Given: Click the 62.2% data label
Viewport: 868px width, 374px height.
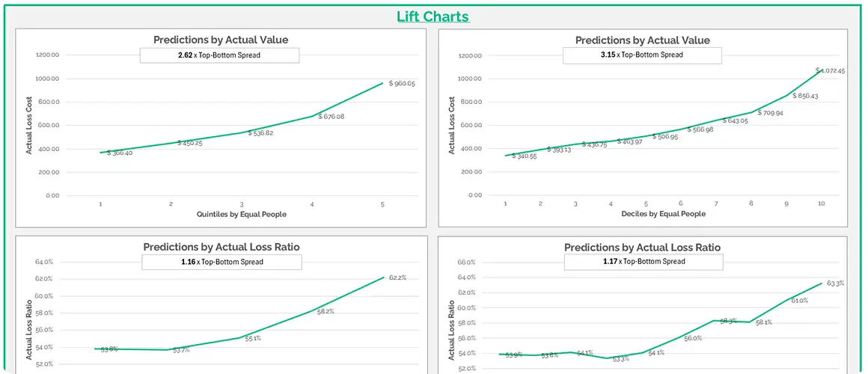Looking at the screenshot, I should (397, 278).
